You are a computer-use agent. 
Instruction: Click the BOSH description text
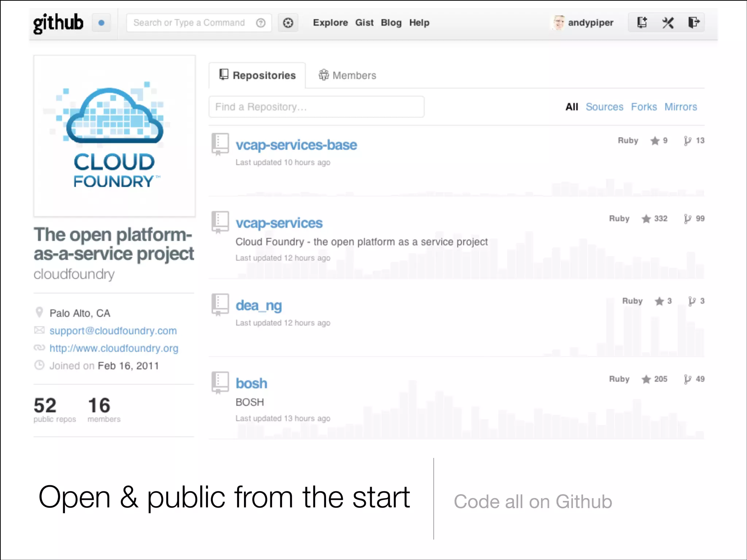(250, 402)
